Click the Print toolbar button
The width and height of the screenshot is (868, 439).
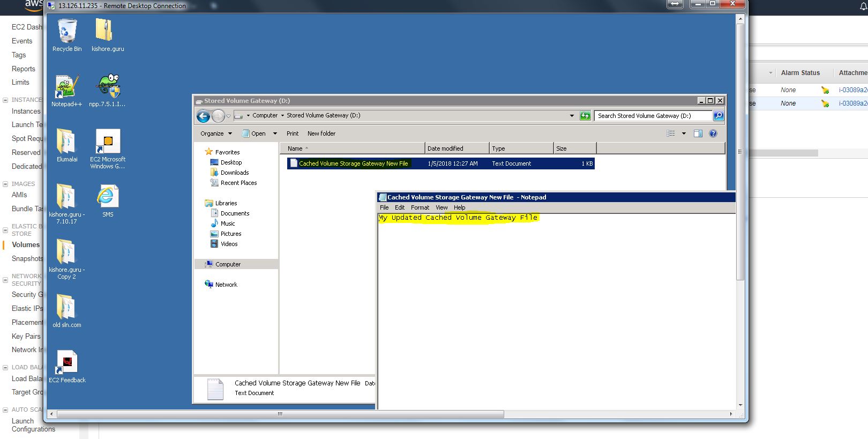click(x=292, y=133)
